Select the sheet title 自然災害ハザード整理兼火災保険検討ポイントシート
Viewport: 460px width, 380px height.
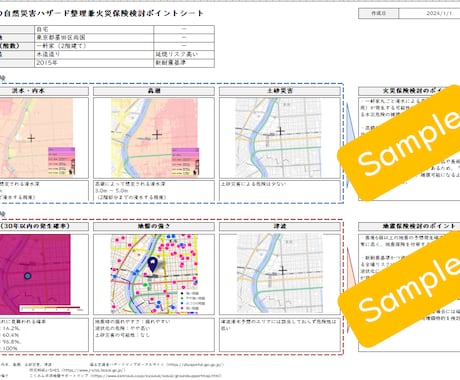tap(104, 13)
